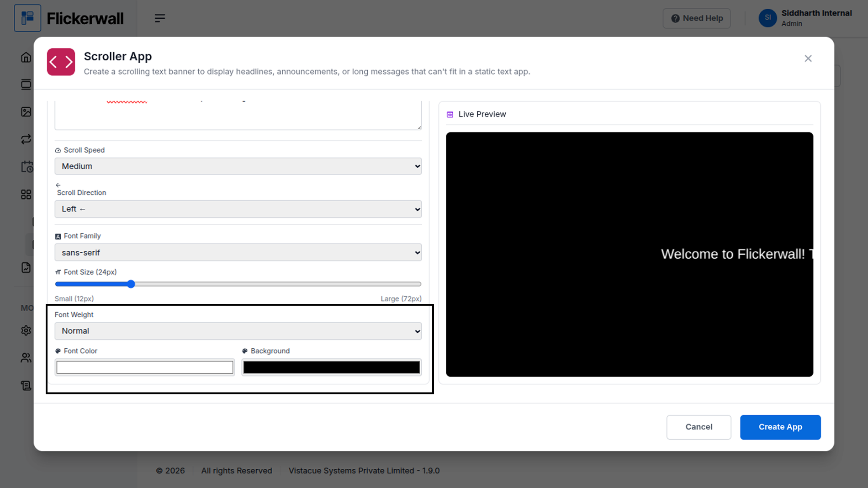Click the Siddharth Internal profile name
Screen dimensions: 868x488
(x=816, y=13)
